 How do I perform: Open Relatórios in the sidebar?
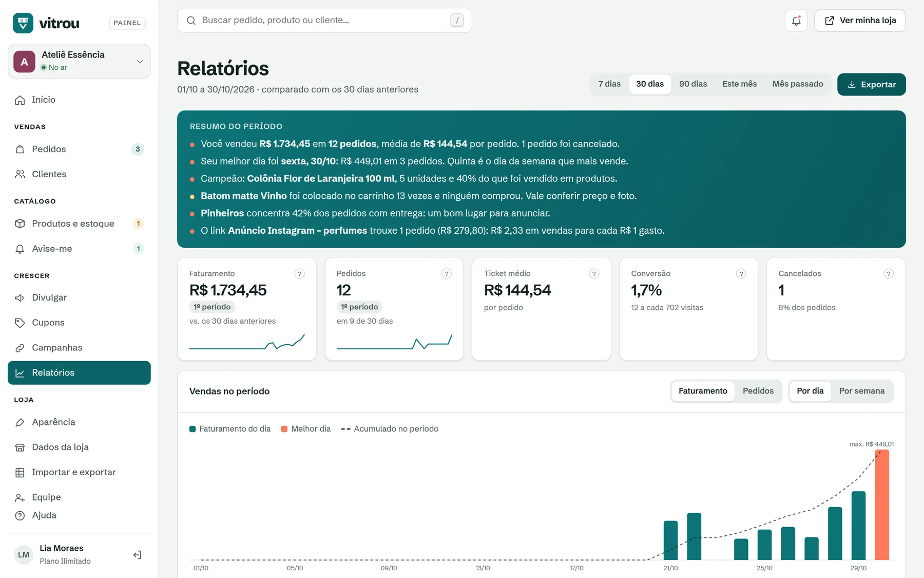point(79,372)
